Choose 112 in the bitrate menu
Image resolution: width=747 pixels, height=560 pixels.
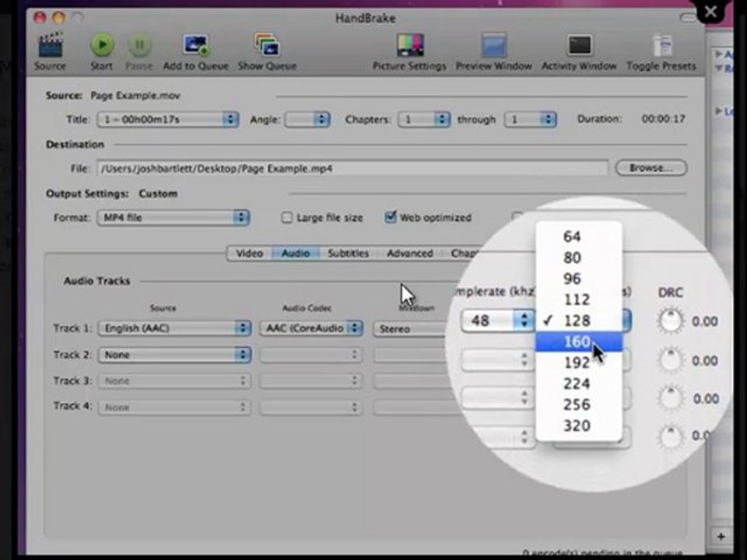tap(579, 299)
